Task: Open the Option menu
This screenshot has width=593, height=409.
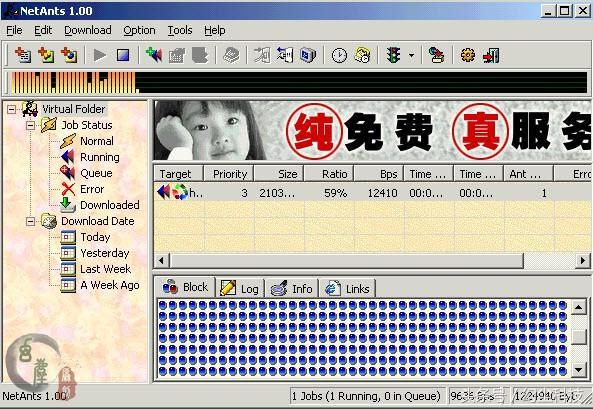Action: coord(139,30)
